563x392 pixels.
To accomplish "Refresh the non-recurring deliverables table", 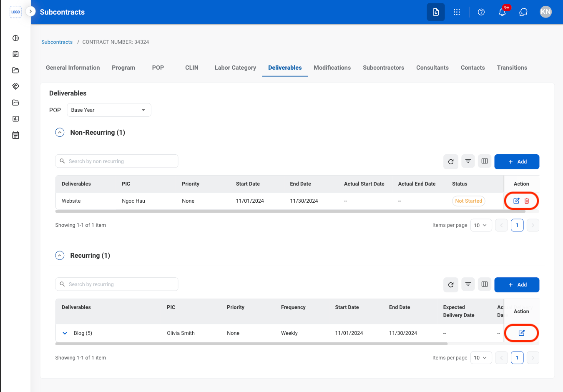I will [x=451, y=162].
